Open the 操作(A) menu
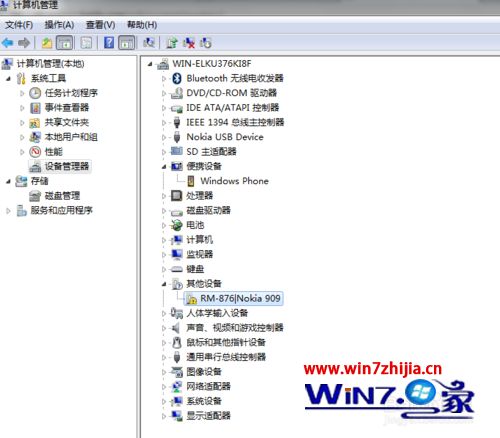The image size is (500, 438). point(59,25)
